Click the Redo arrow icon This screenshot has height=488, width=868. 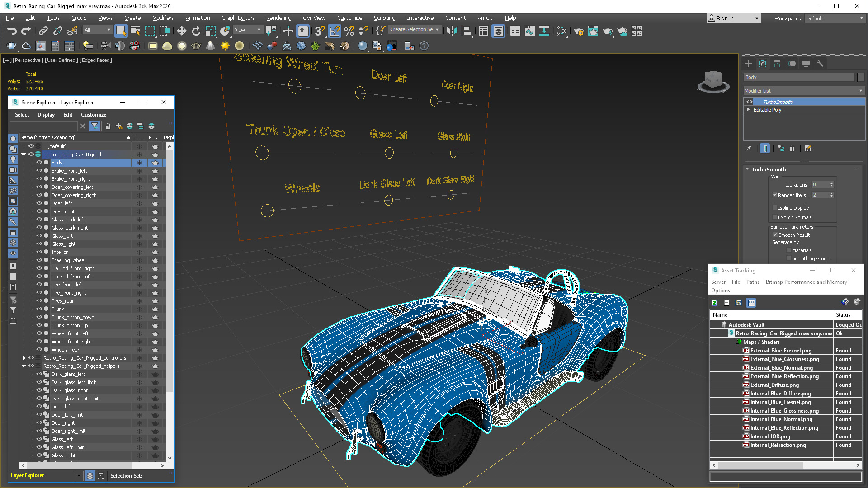pos(26,31)
